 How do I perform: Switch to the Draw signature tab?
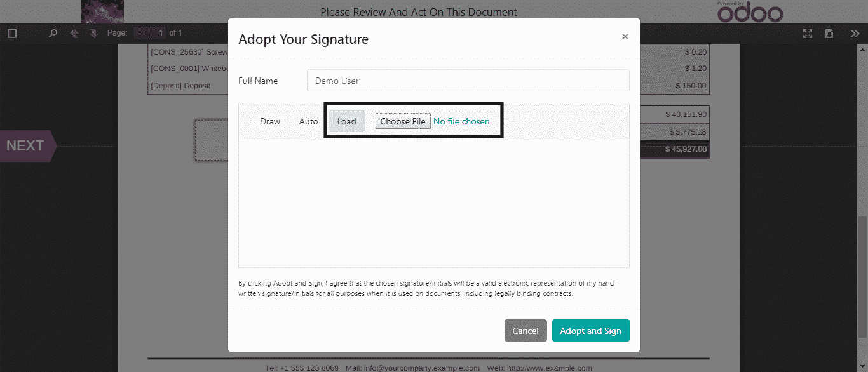(270, 121)
